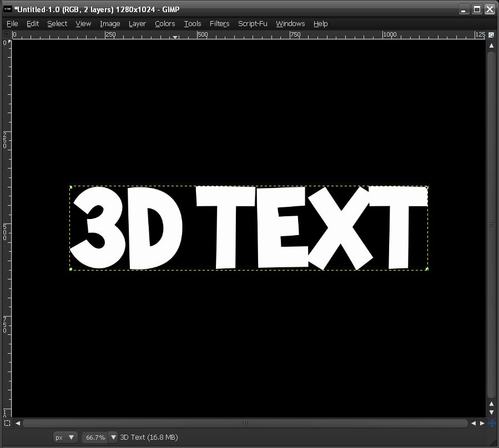Open the Filters menu

click(x=219, y=23)
